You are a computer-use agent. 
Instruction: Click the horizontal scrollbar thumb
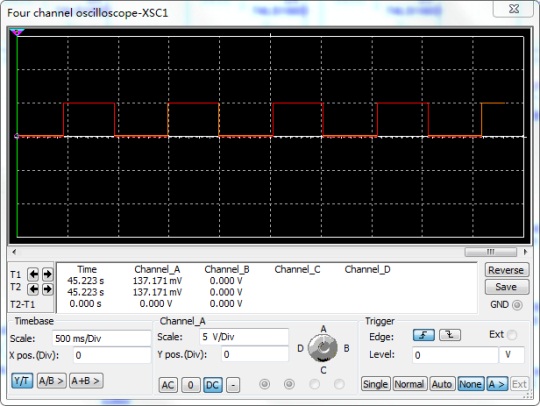pyautogui.click(x=491, y=252)
